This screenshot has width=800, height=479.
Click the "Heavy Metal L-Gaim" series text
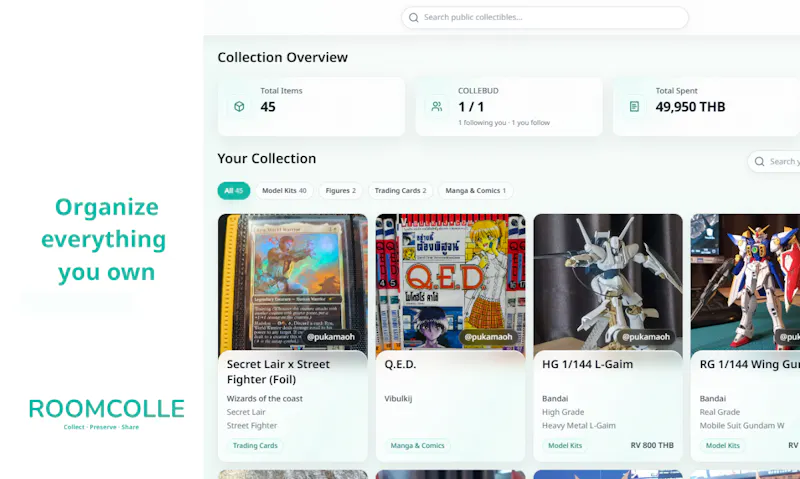click(x=579, y=425)
